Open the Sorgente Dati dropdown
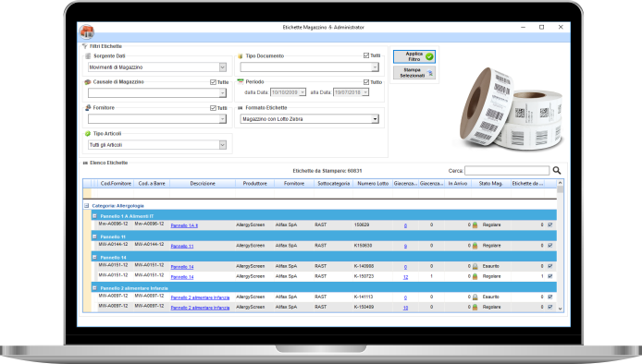 click(x=222, y=67)
